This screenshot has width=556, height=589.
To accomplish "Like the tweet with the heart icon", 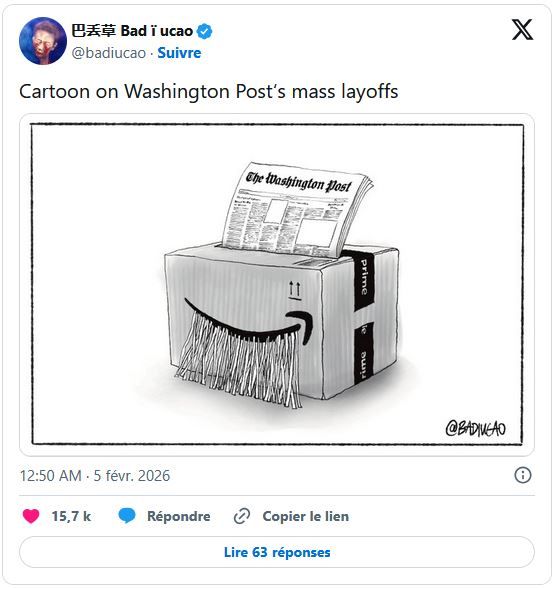I will click(x=31, y=516).
